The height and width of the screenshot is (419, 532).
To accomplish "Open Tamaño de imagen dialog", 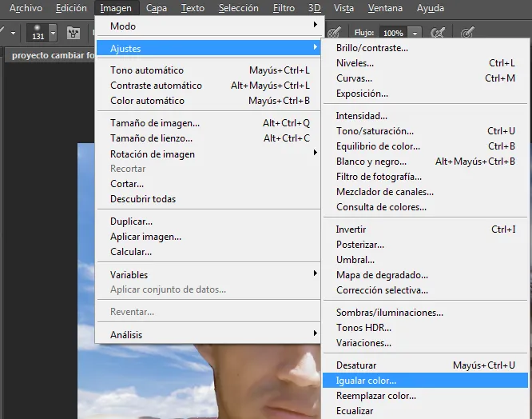I will click(208, 123).
